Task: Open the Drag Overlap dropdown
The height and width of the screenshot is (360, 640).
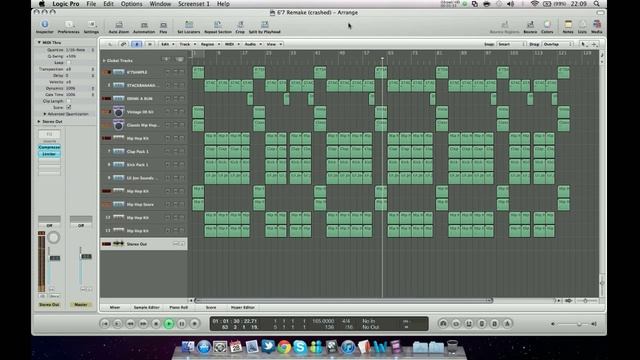Action: [558, 44]
